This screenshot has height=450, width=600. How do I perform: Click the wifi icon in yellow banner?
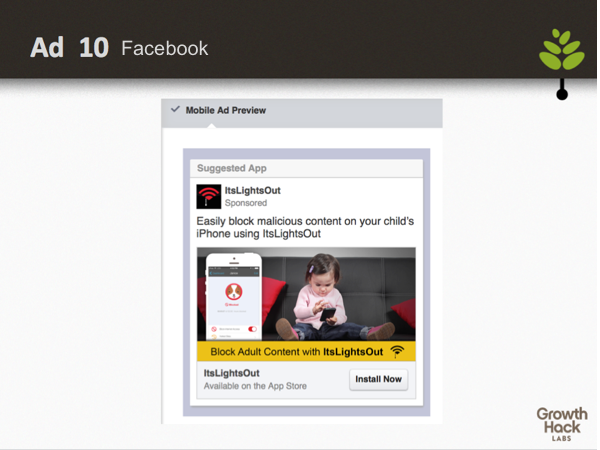pyautogui.click(x=397, y=351)
